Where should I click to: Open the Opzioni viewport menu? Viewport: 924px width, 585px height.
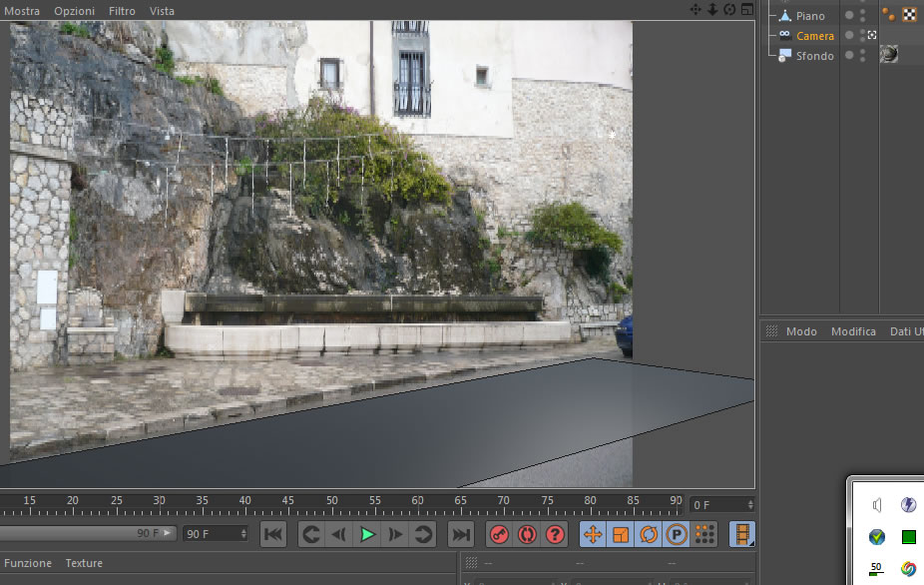(x=74, y=11)
